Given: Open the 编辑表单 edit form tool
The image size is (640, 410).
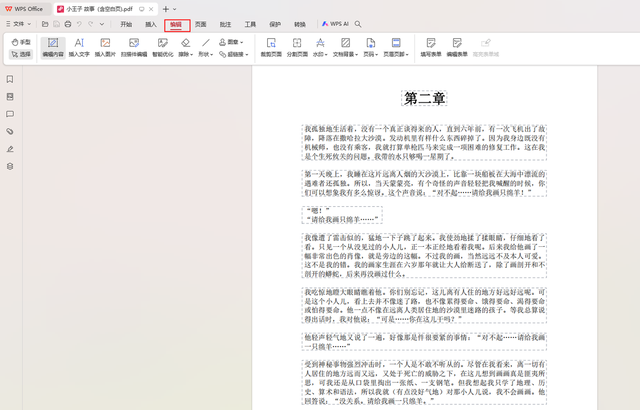Looking at the screenshot, I should click(457, 47).
